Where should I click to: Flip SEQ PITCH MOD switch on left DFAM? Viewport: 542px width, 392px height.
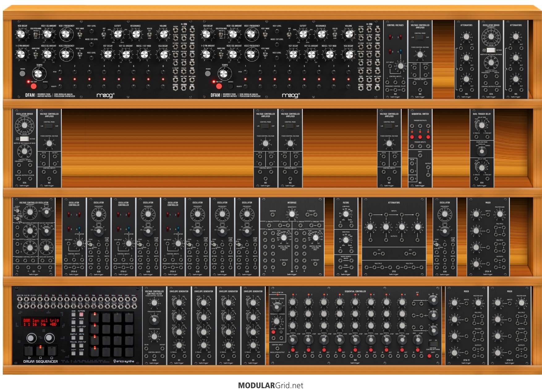tap(36, 35)
